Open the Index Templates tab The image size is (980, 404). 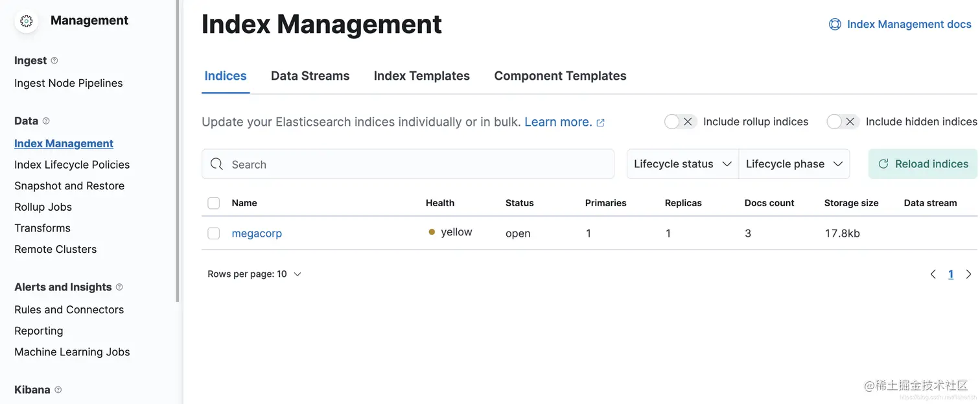click(x=421, y=76)
